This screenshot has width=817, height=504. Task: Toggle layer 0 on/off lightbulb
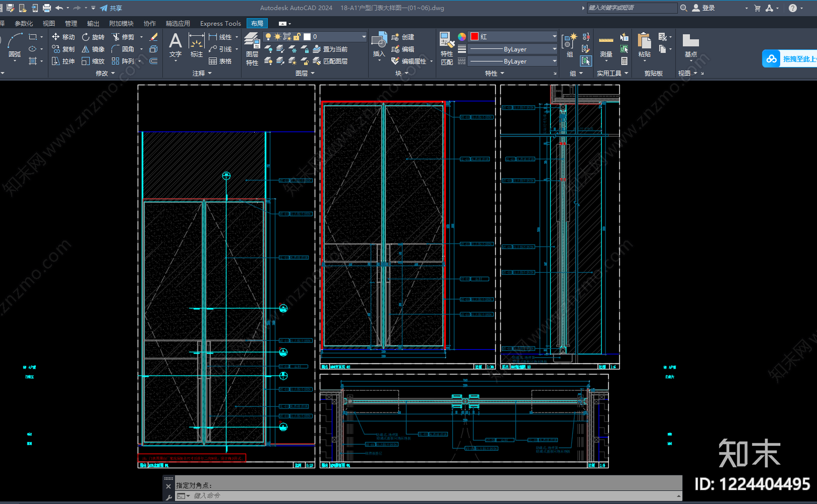(268, 37)
